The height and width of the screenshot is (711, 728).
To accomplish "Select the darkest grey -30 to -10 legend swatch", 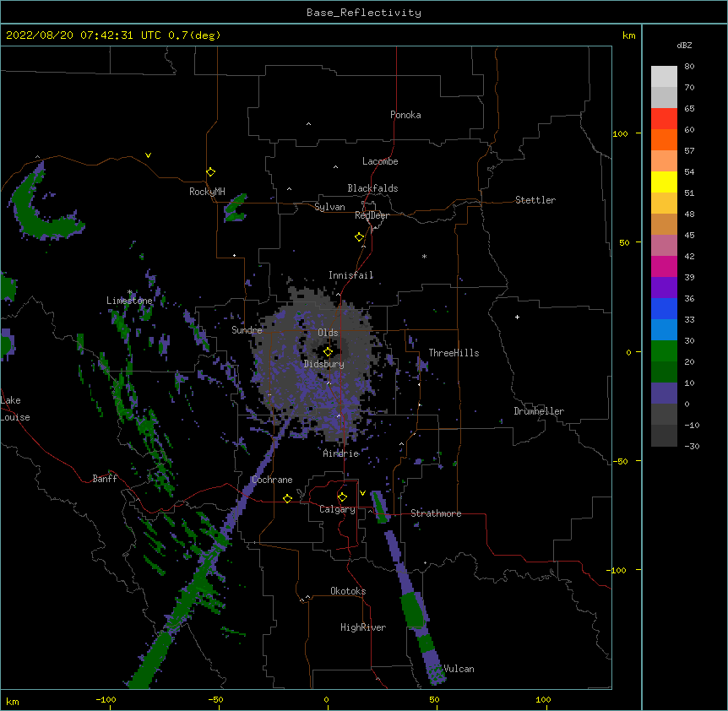I will pos(664,436).
